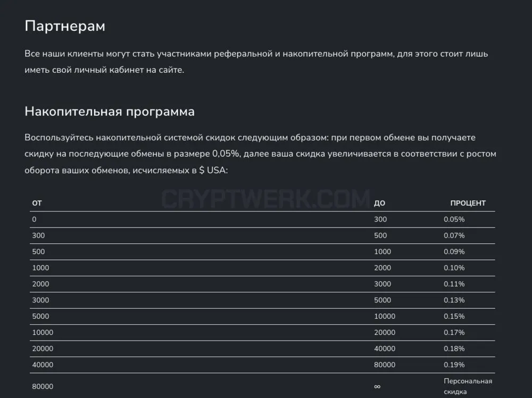The width and height of the screenshot is (532, 398).
Task: Select the 0.19% discount row value
Action: [x=454, y=365]
